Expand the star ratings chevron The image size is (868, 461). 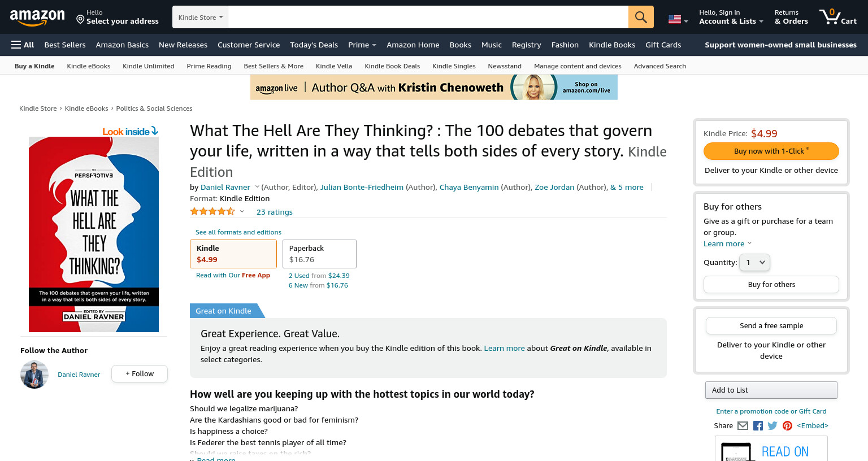(x=242, y=211)
